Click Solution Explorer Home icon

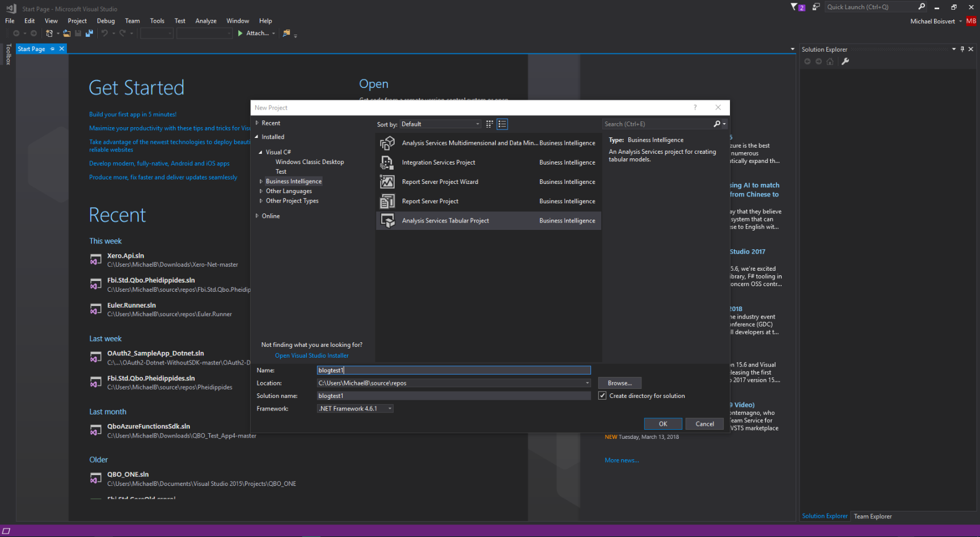point(830,61)
